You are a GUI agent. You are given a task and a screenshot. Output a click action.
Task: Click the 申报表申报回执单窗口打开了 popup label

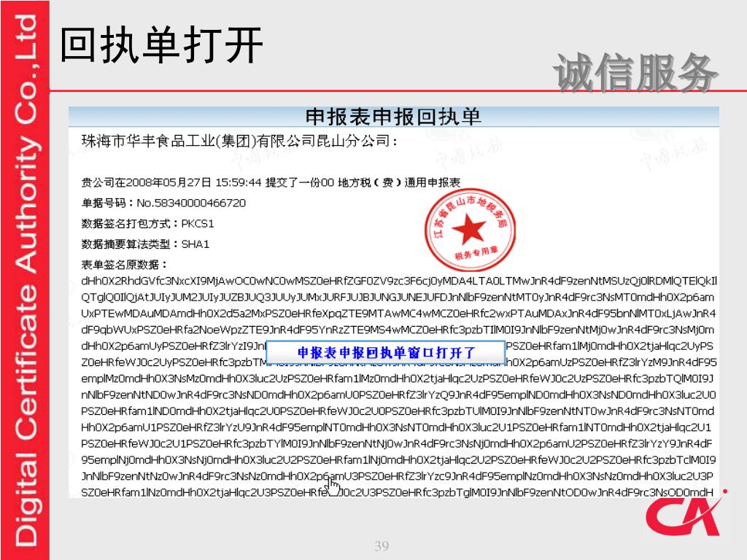pos(385,352)
